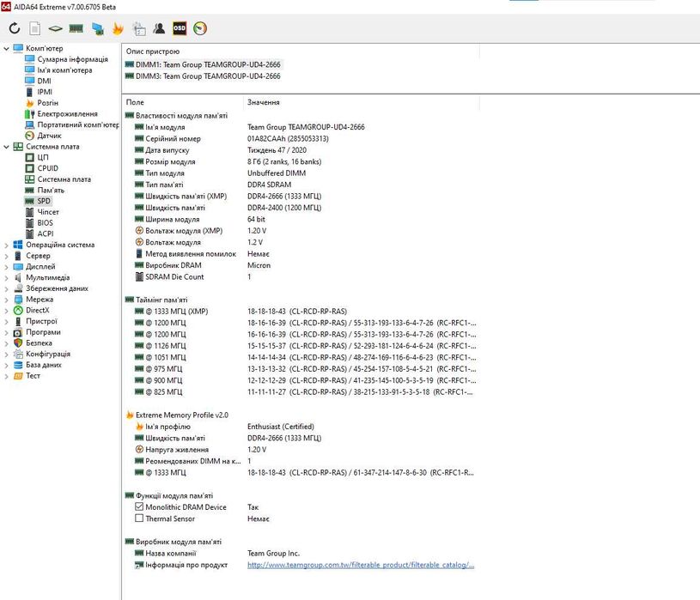Click the Поле column header
This screenshot has width=700, height=600.
pyautogui.click(x=183, y=102)
